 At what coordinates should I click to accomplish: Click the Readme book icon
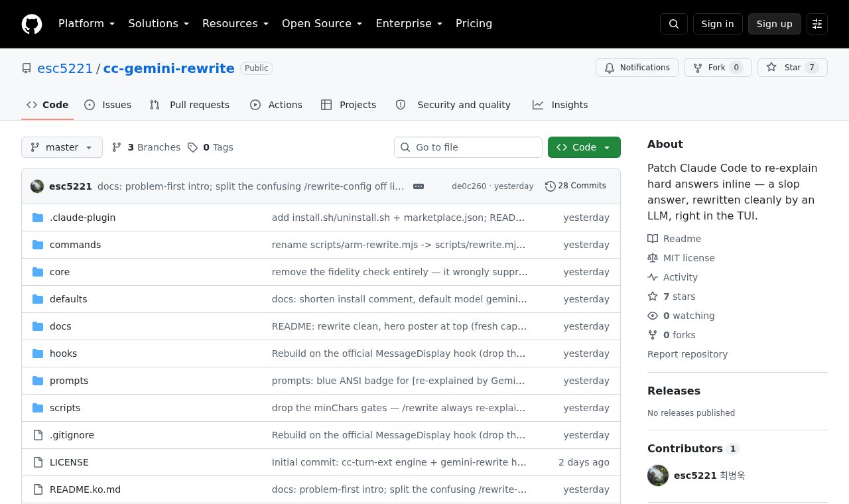click(x=653, y=239)
